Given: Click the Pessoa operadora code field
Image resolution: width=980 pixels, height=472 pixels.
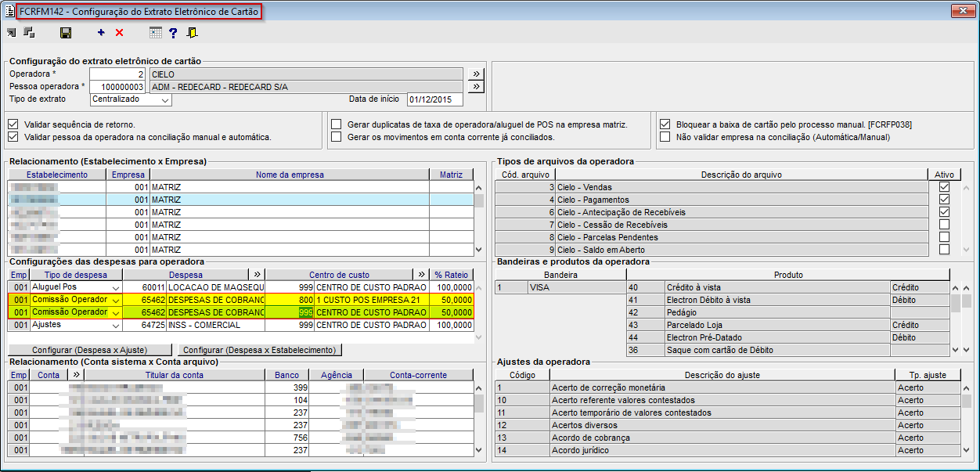Looking at the screenshot, I should pyautogui.click(x=117, y=87).
